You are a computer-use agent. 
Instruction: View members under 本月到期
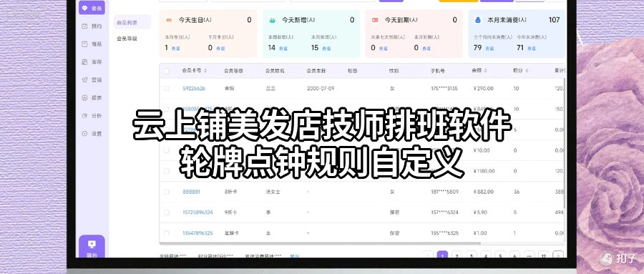[x=426, y=48]
